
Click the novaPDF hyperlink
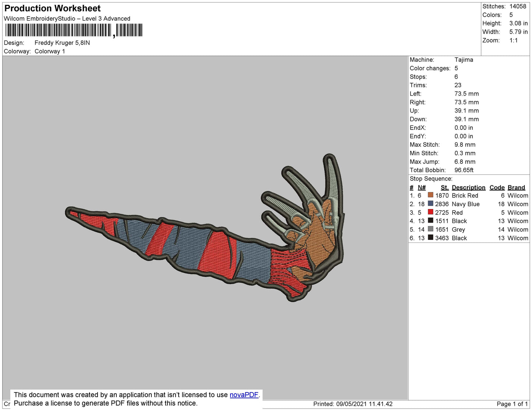[x=244, y=395]
